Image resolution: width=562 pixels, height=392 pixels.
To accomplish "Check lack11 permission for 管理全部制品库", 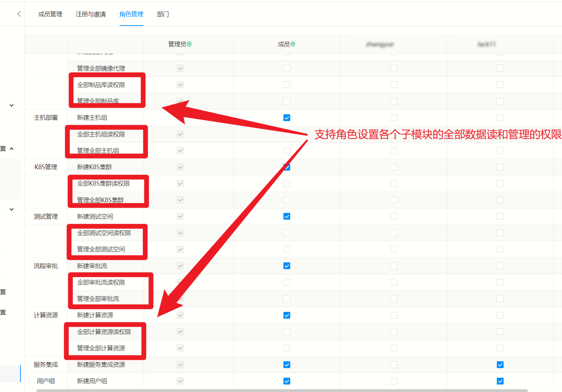I will click(500, 101).
